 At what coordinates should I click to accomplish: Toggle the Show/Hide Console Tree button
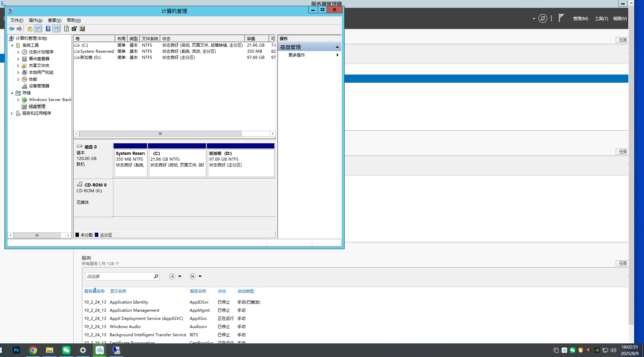click(38, 29)
